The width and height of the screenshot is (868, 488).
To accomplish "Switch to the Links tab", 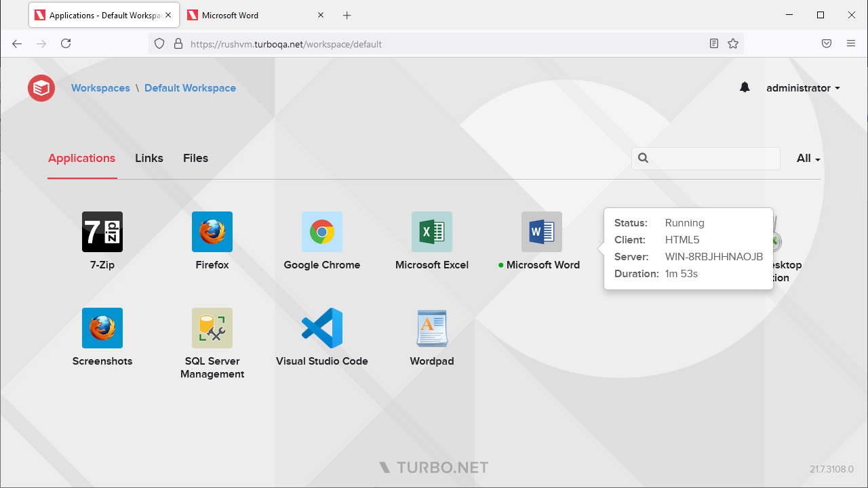I will pyautogui.click(x=149, y=158).
